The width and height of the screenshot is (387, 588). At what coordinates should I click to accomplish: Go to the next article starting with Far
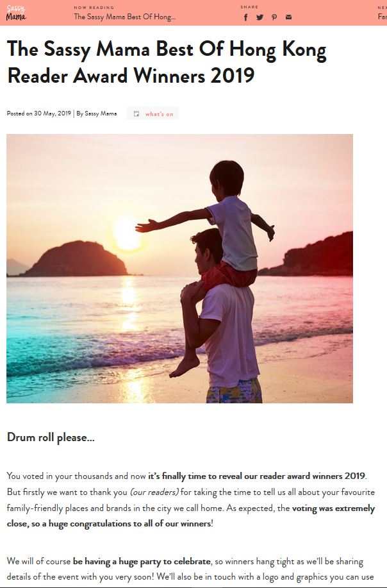point(382,17)
